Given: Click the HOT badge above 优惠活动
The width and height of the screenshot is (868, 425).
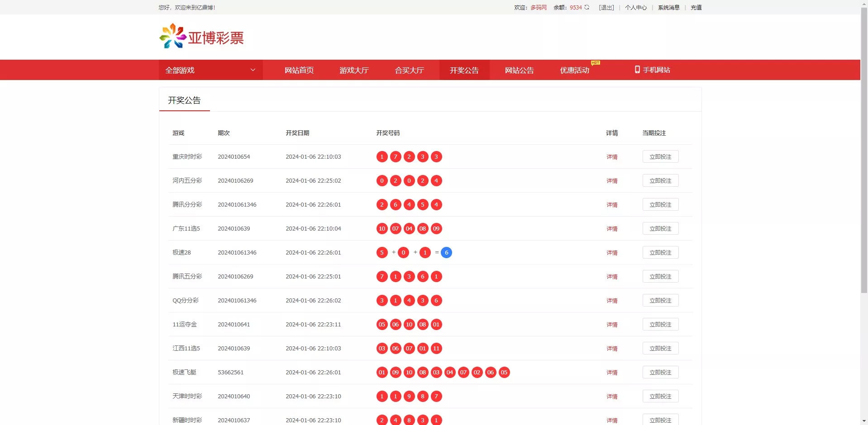Looking at the screenshot, I should (595, 63).
